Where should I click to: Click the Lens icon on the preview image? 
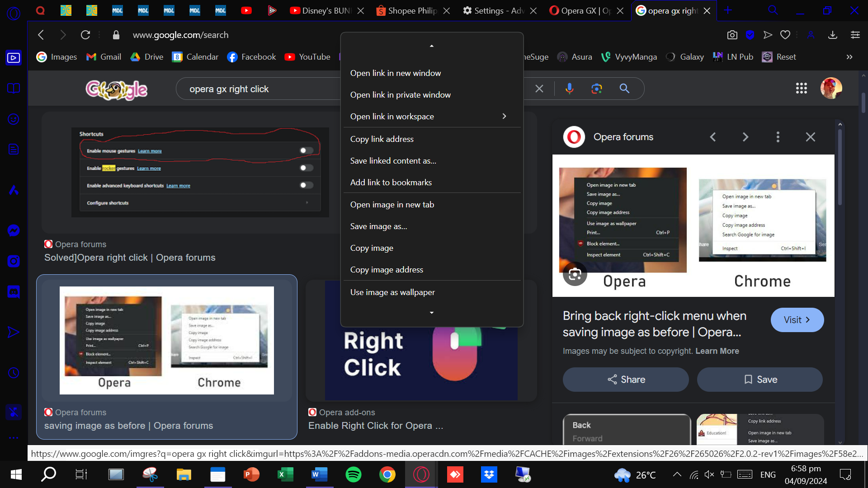[575, 274]
